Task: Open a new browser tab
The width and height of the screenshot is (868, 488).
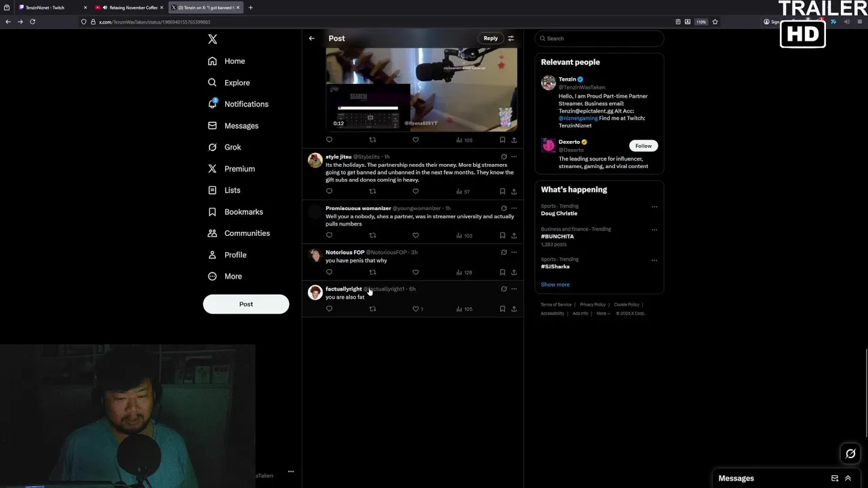Action: [251, 7]
